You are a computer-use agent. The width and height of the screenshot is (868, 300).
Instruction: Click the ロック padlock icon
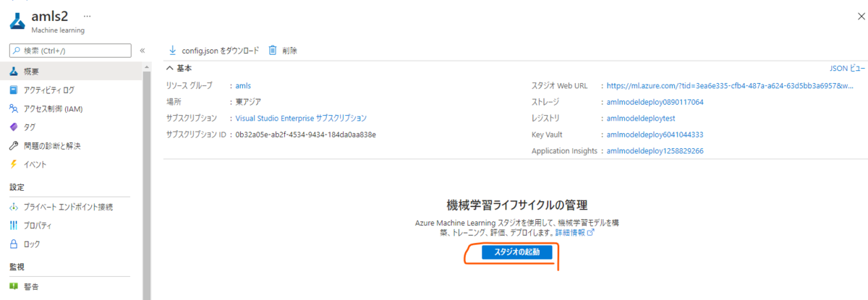14,244
